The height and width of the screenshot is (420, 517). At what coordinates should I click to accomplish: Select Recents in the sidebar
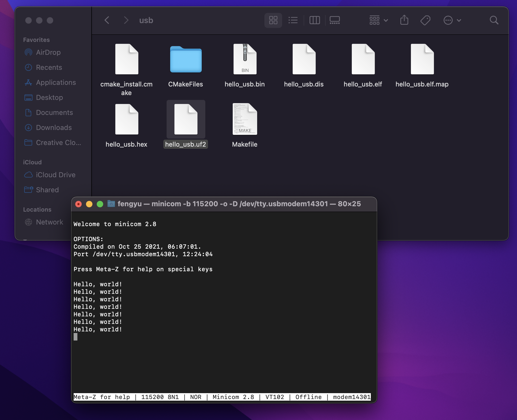point(49,67)
